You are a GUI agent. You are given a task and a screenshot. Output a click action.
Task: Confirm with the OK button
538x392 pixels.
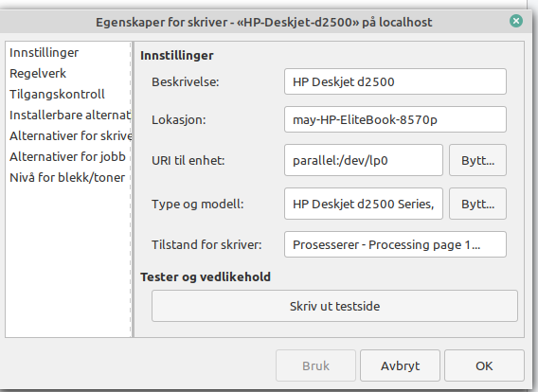(484, 365)
